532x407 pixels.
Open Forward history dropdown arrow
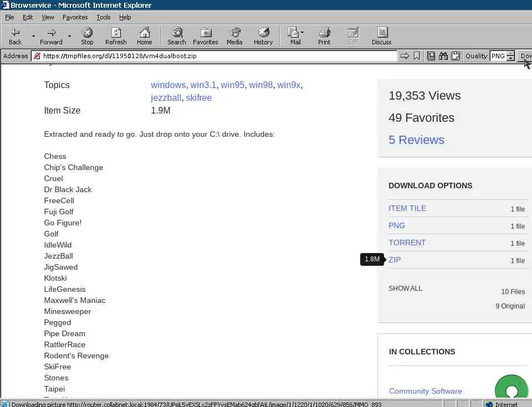70,36
